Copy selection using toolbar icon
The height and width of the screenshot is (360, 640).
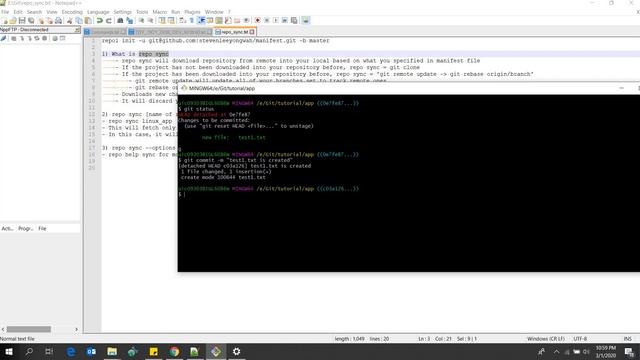coord(79,20)
